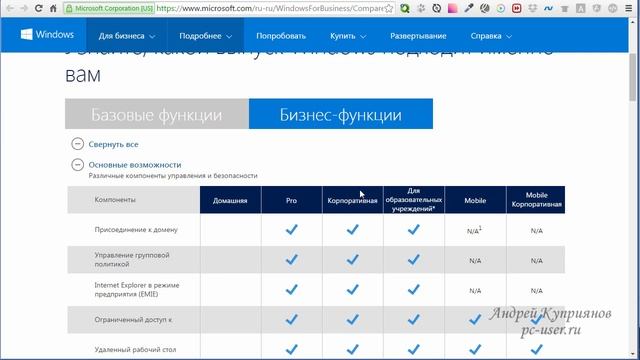The width and height of the screenshot is (640, 360).
Task: Click Pro checkmark in Присоединение к домену row
Action: tap(291, 229)
